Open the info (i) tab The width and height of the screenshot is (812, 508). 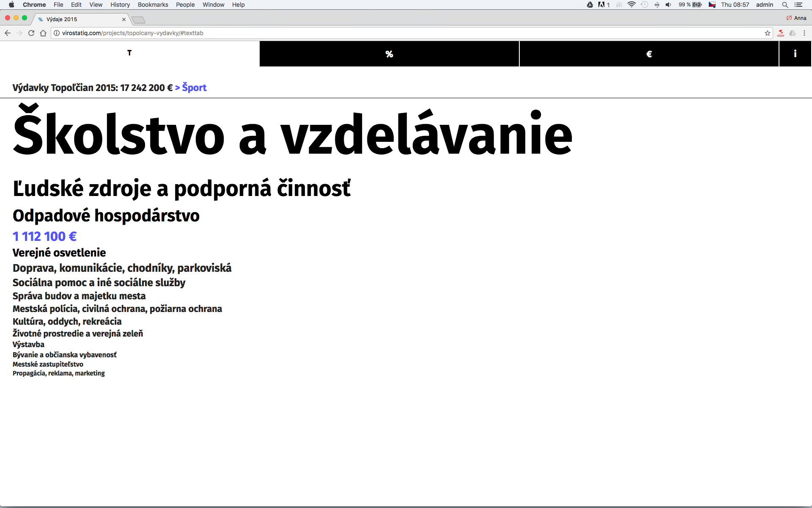tap(795, 54)
